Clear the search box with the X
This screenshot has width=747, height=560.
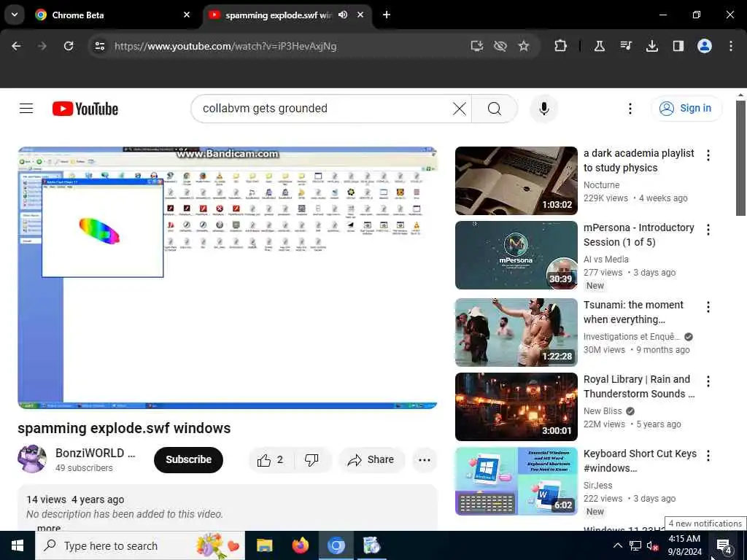click(x=460, y=109)
